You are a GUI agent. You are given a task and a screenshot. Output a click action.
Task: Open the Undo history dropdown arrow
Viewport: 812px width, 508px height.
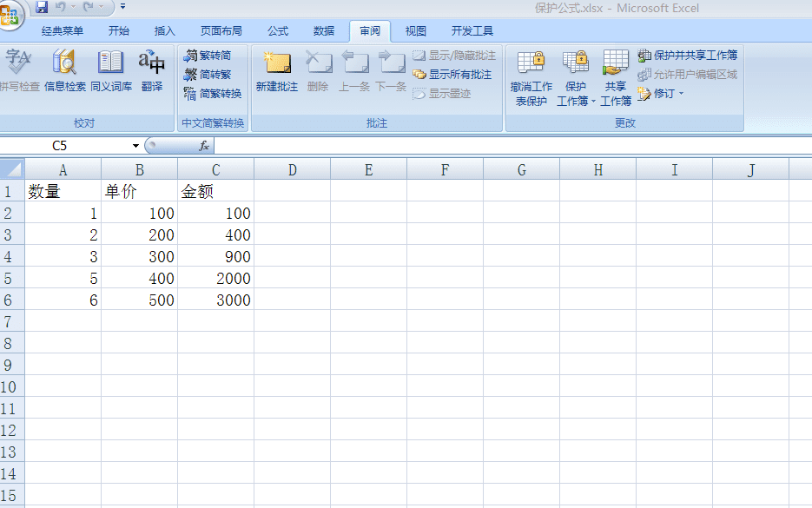(x=73, y=7)
